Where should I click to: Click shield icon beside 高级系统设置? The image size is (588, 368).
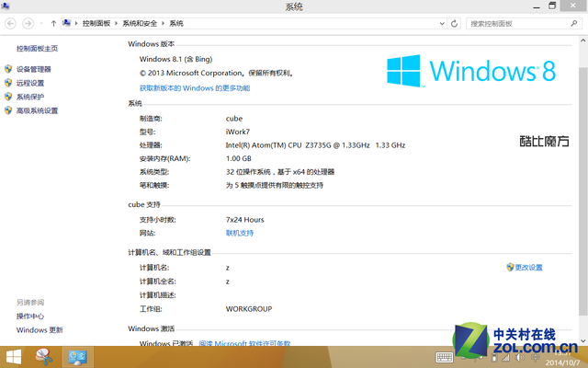pos(8,110)
